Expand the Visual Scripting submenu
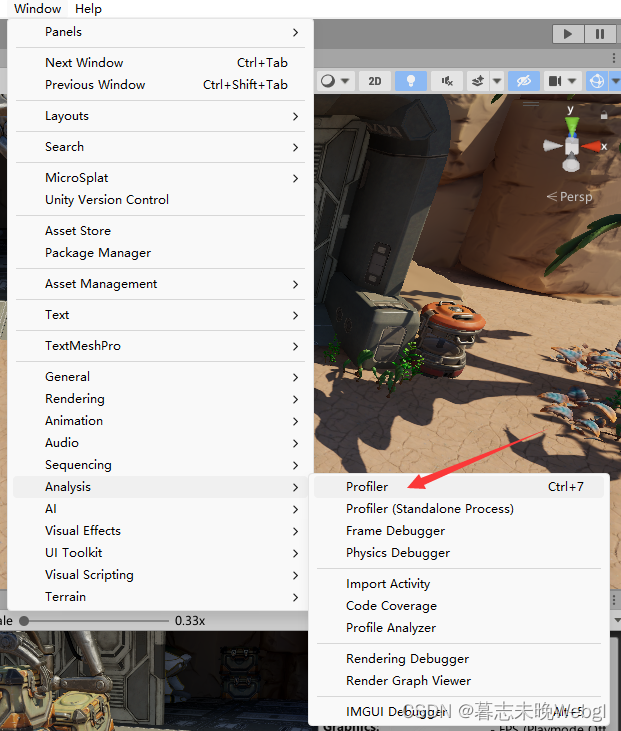The width and height of the screenshot is (621, 731). pos(160,575)
